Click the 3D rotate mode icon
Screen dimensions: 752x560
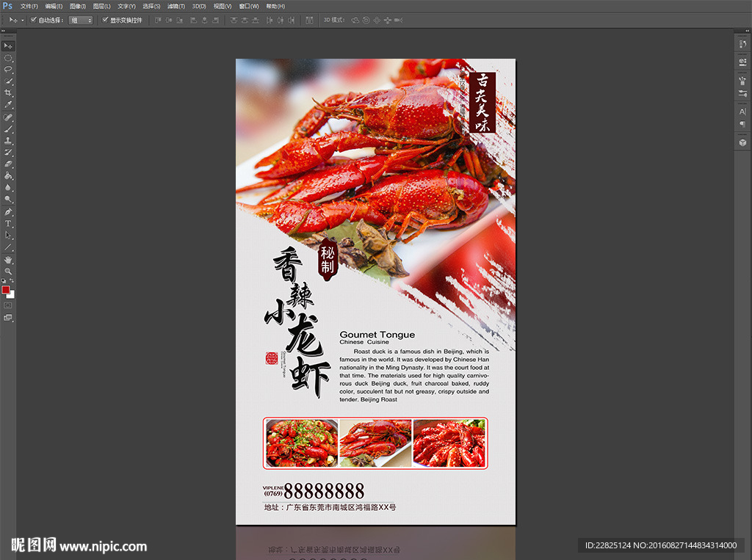coord(355,20)
